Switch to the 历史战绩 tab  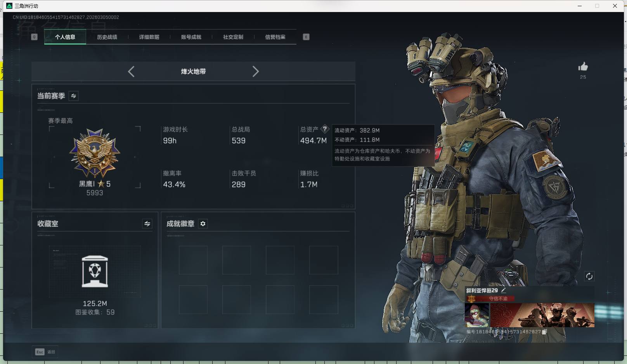click(107, 37)
